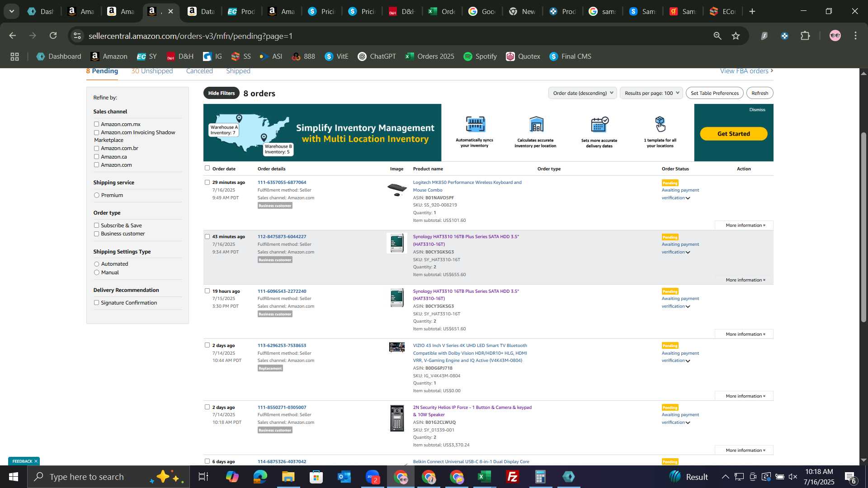This screenshot has width=868, height=488.
Task: Open View FBA orders link
Action: (747, 71)
